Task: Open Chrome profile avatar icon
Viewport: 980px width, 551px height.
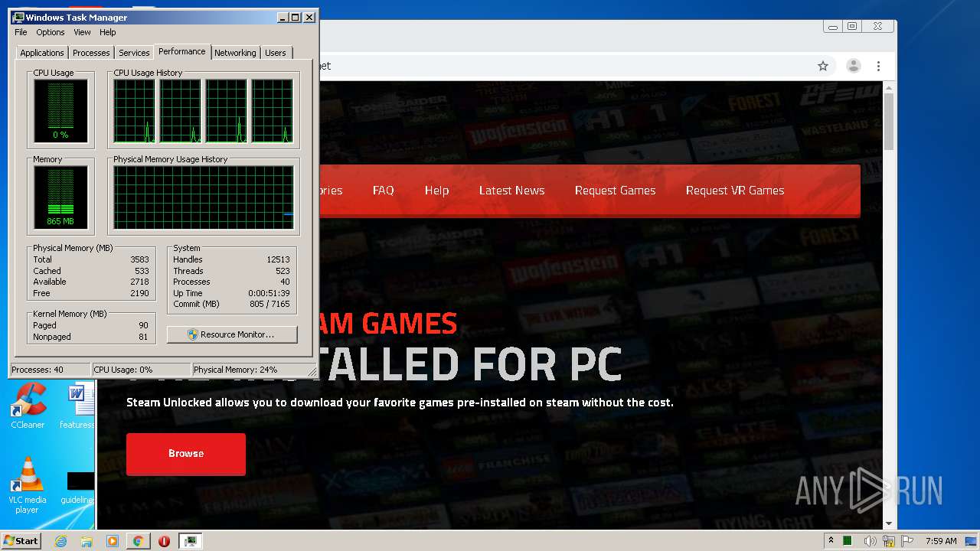Action: pos(853,66)
